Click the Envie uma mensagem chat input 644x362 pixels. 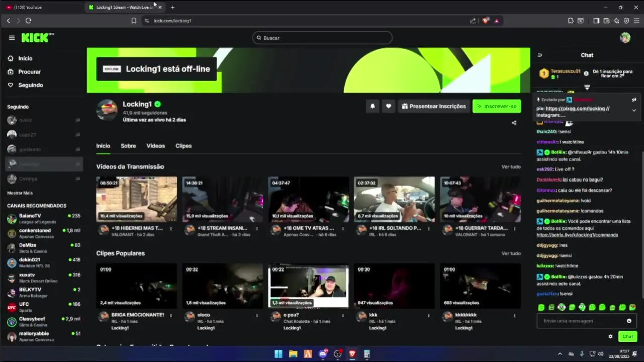(x=581, y=321)
